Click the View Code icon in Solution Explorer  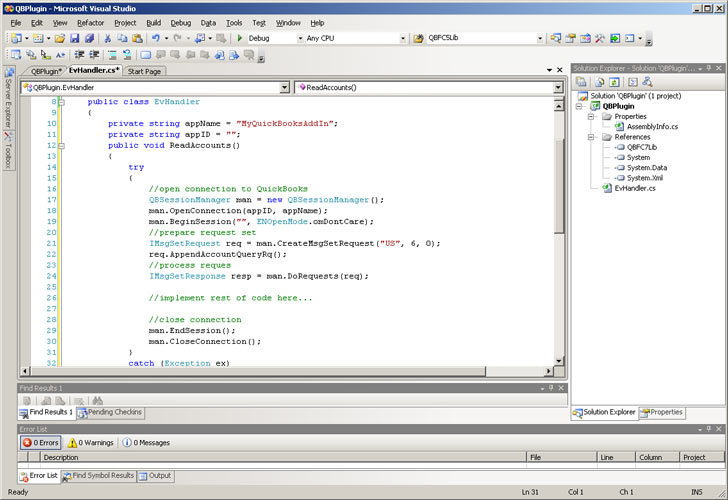pyautogui.click(x=632, y=82)
